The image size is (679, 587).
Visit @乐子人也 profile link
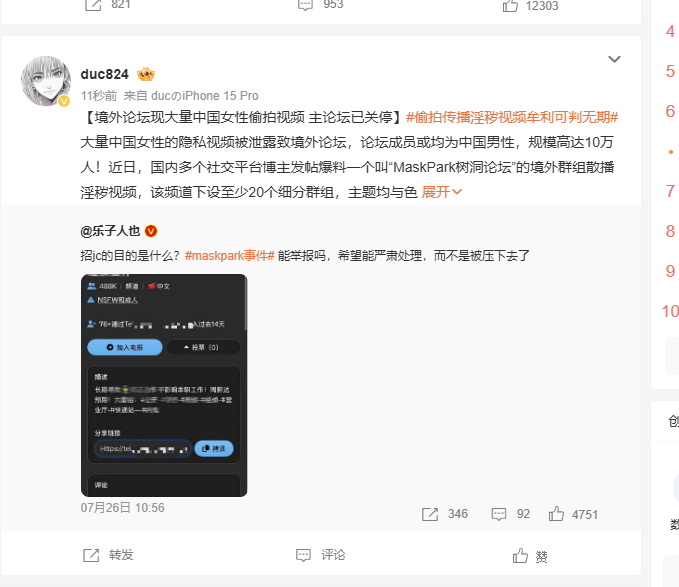coord(110,231)
